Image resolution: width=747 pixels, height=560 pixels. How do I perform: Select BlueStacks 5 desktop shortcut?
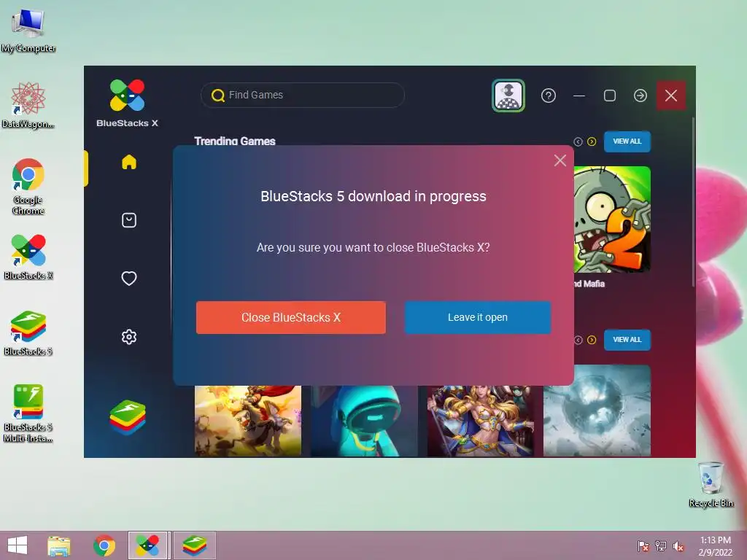pyautogui.click(x=28, y=332)
